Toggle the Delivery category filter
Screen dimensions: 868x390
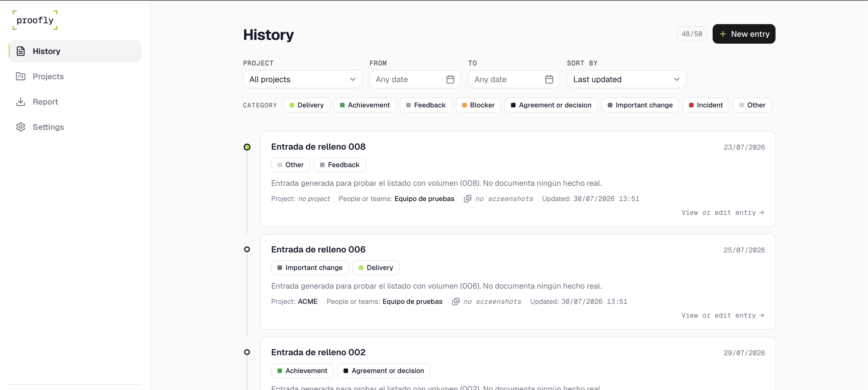point(306,105)
